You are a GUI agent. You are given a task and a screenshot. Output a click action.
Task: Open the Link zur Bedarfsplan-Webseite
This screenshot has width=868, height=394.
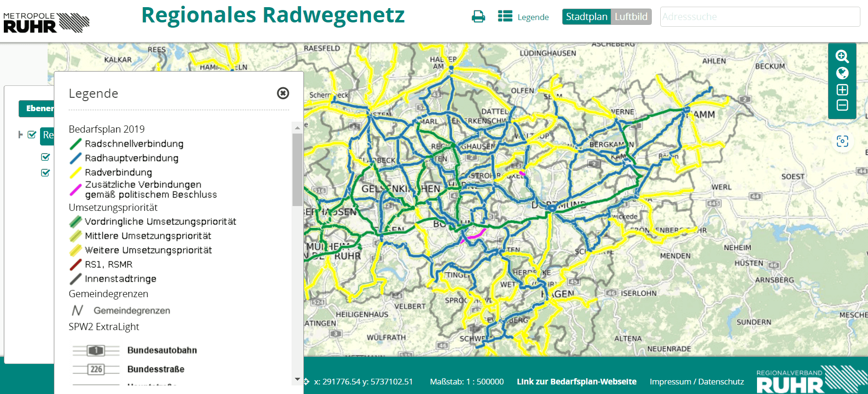(576, 382)
